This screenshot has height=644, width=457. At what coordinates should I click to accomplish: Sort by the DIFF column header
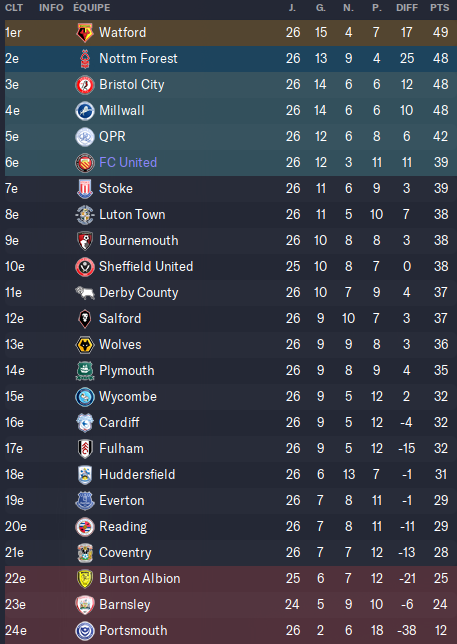coord(407,8)
